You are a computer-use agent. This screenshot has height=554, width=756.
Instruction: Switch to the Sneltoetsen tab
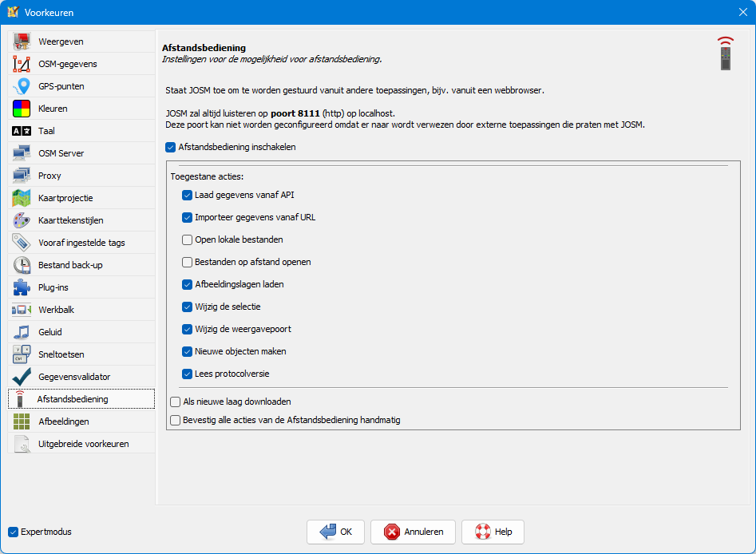pyautogui.click(x=61, y=354)
